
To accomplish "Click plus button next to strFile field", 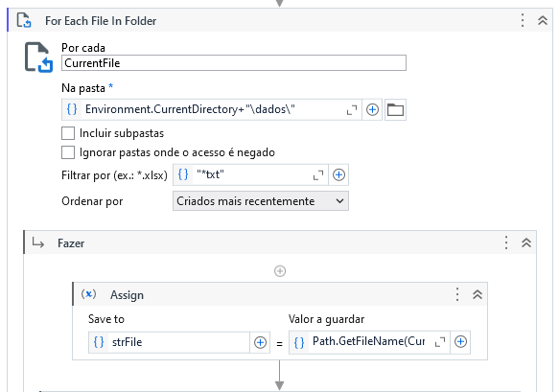I will 260,342.
